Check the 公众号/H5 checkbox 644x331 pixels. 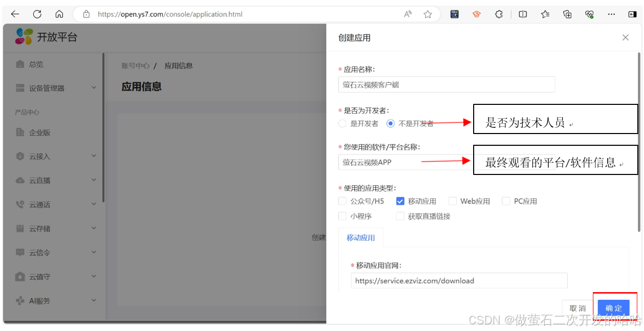click(342, 201)
